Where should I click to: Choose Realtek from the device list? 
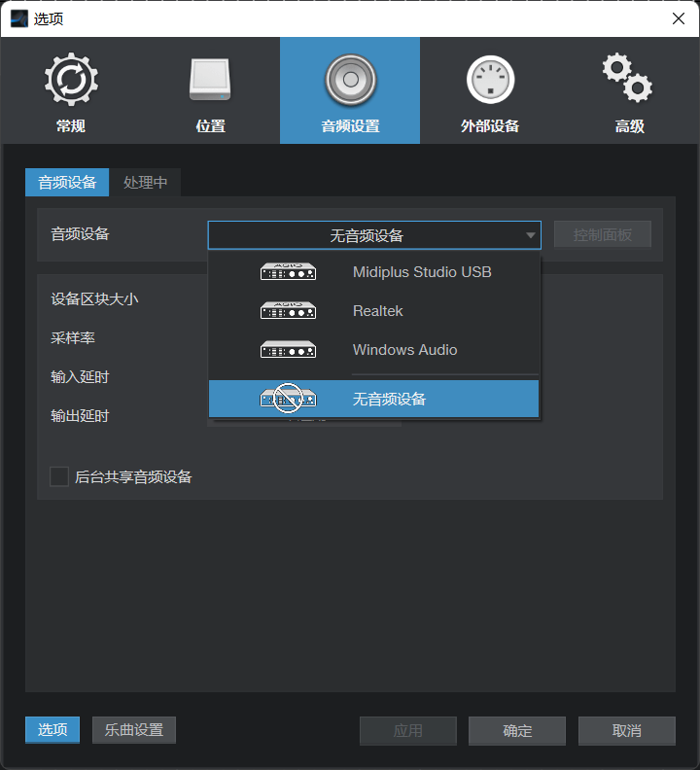(x=374, y=310)
